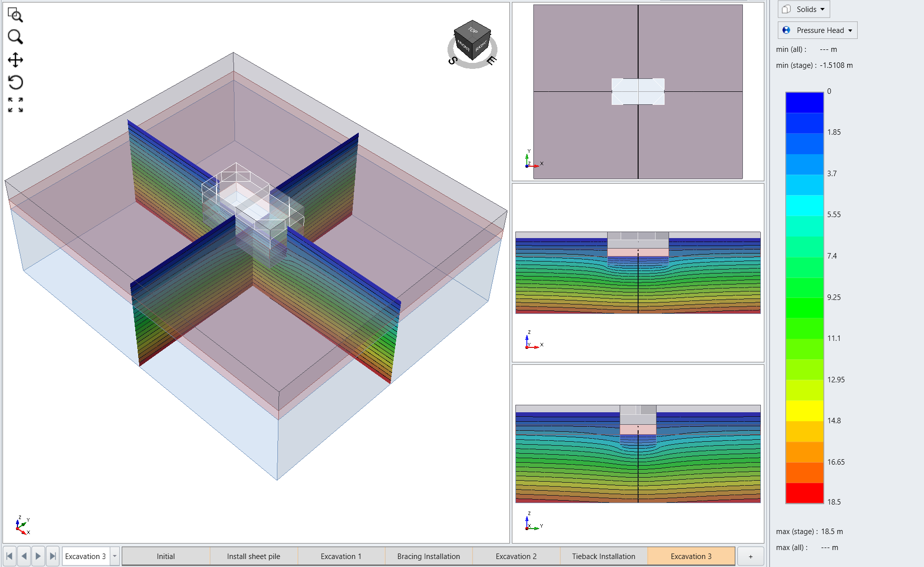Image resolution: width=924 pixels, height=567 pixels.
Task: Click the YZ section view pane
Action: (638, 454)
